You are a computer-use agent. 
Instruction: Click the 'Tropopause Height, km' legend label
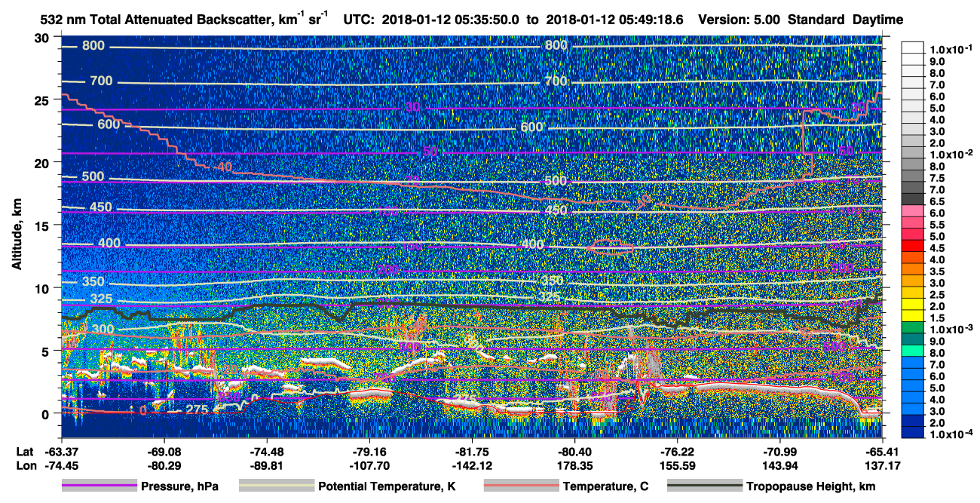pyautogui.click(x=811, y=487)
